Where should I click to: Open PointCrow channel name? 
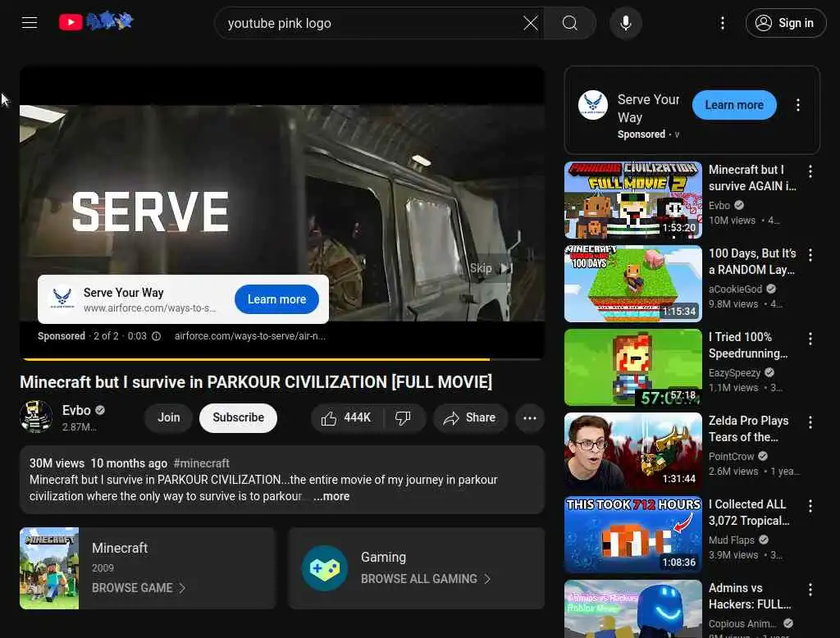(x=731, y=457)
